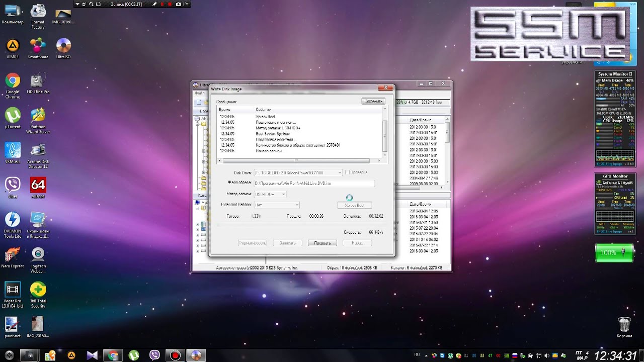Launch UltraISO from the desktop shortcut
Viewport: 644px width, 362px height.
coord(63,49)
